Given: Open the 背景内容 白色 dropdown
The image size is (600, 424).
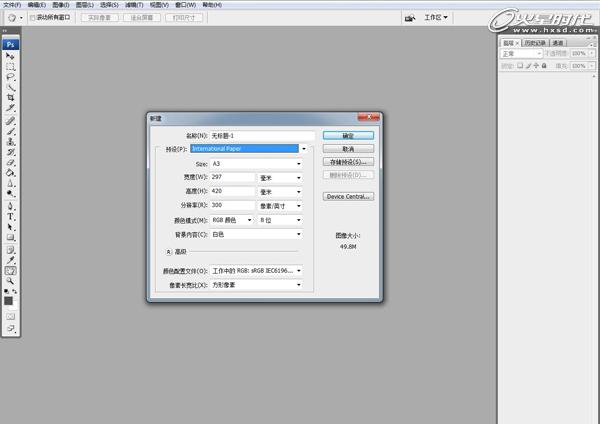Looking at the screenshot, I should tap(299, 234).
